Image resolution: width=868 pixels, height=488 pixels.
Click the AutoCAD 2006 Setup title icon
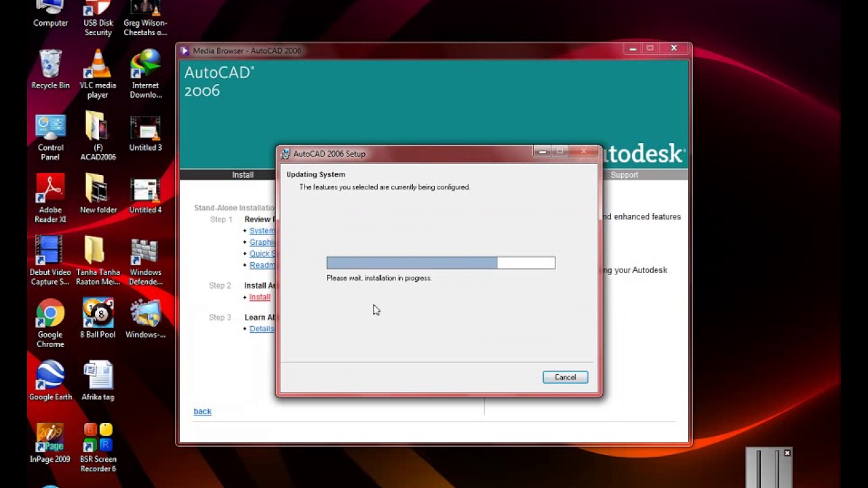click(285, 154)
